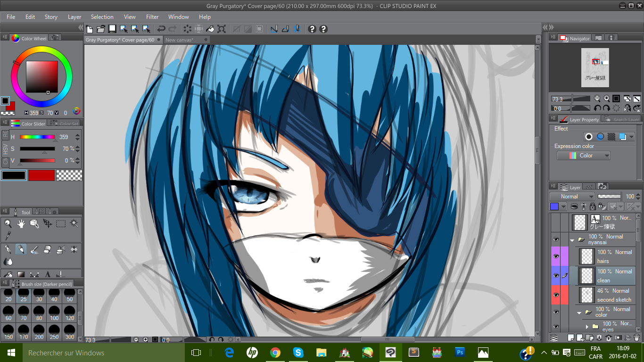Viewport: 644px width, 362px height.
Task: Click the Fill bucket toolbar icon
Action: tap(211, 29)
